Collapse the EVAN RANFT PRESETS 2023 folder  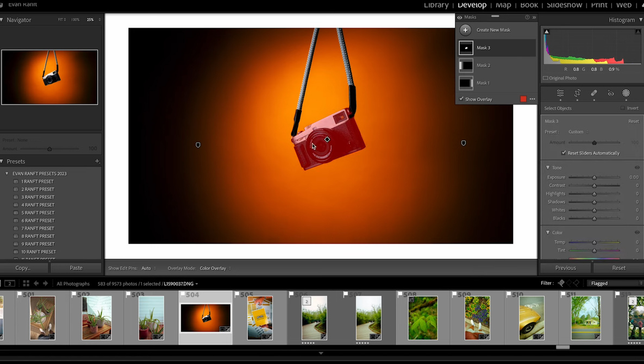[7, 174]
